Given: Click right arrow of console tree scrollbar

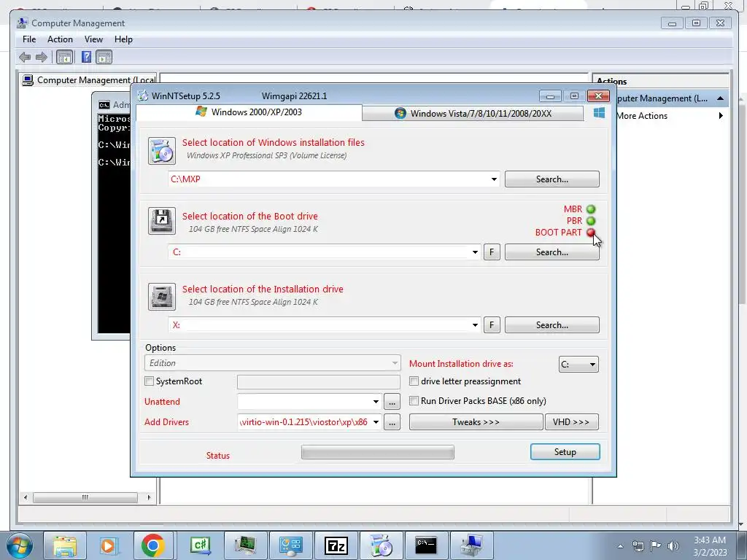Looking at the screenshot, I should tap(149, 497).
